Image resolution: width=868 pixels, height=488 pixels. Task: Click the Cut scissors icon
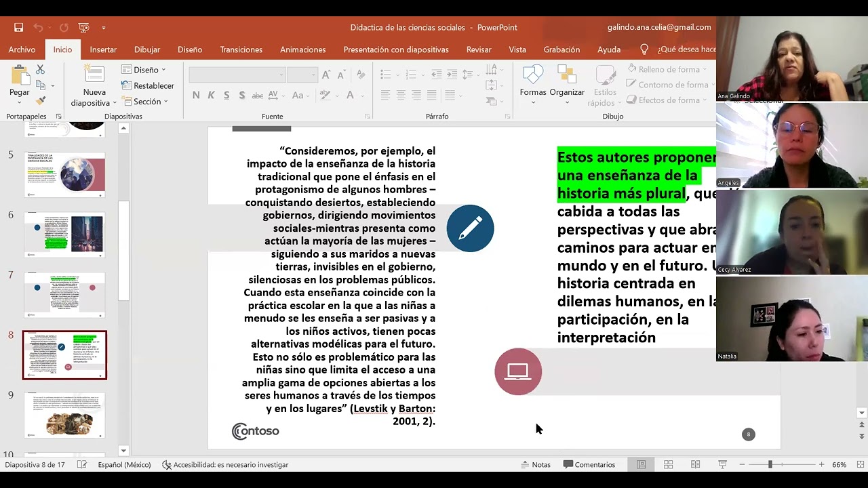point(40,70)
